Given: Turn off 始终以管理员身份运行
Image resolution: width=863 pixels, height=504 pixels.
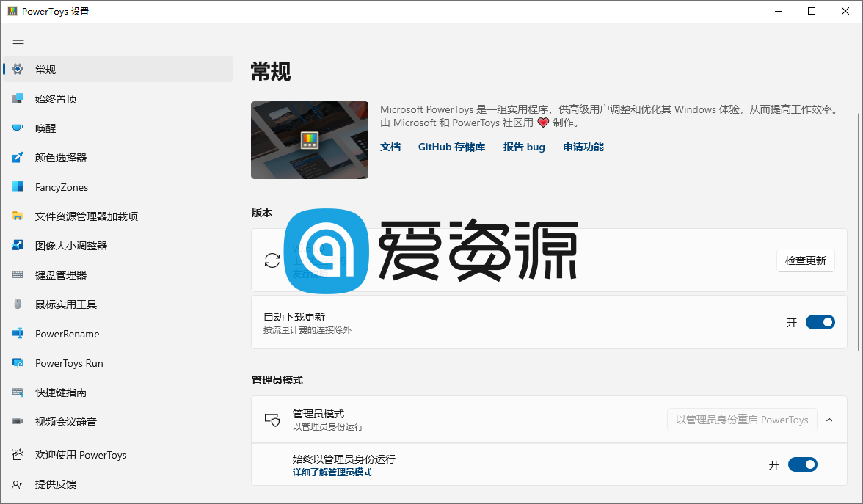Looking at the screenshot, I should tap(803, 464).
